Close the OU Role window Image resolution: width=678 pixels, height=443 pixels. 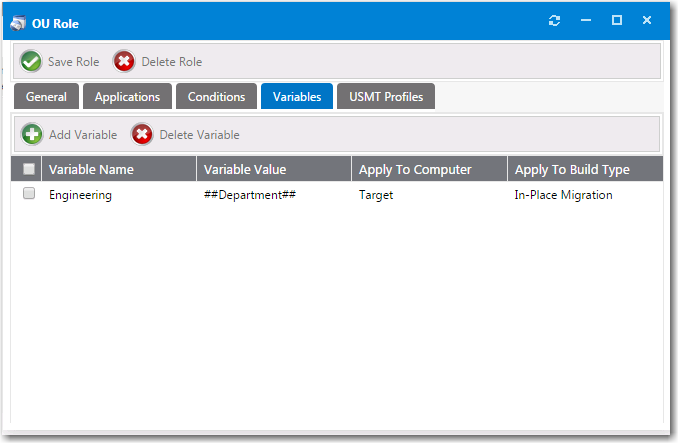click(648, 21)
